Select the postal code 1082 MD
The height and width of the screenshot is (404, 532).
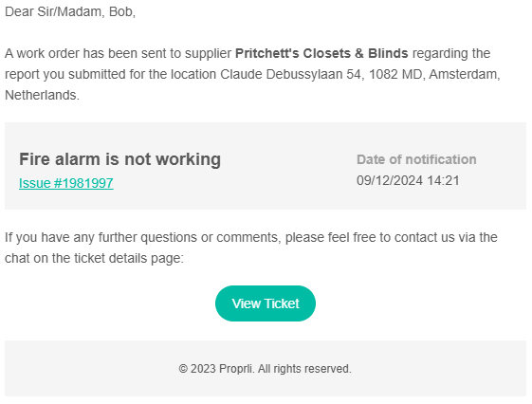coord(395,74)
